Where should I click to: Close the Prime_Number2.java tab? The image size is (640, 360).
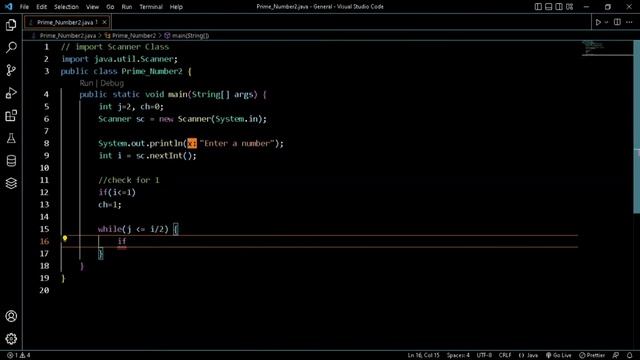click(104, 22)
